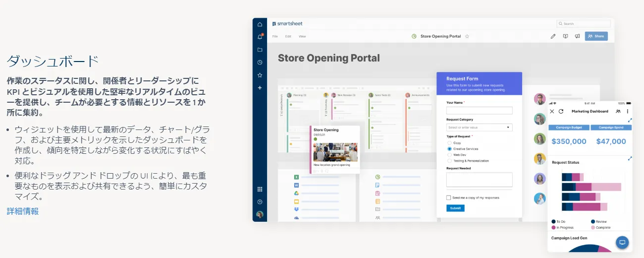Click the Complete legend swatch

click(593, 228)
